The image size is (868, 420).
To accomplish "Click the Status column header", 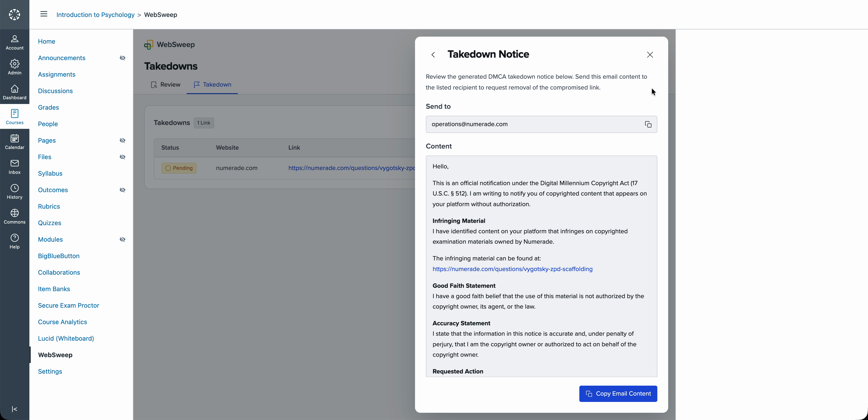I will (170, 148).
